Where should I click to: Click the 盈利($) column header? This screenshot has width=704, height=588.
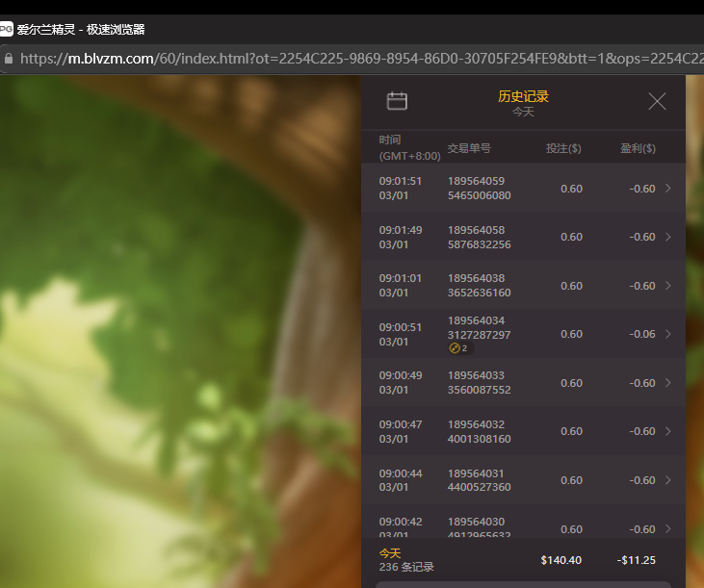coord(638,148)
